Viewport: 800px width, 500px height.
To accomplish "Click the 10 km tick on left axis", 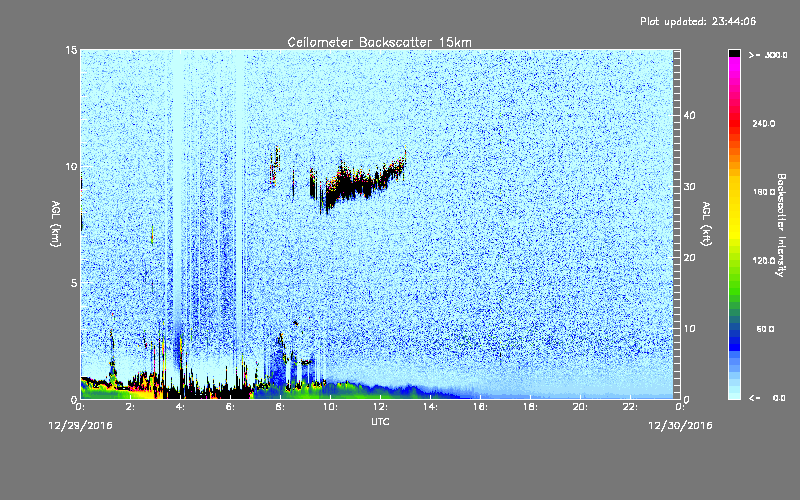I will pyautogui.click(x=71, y=166).
